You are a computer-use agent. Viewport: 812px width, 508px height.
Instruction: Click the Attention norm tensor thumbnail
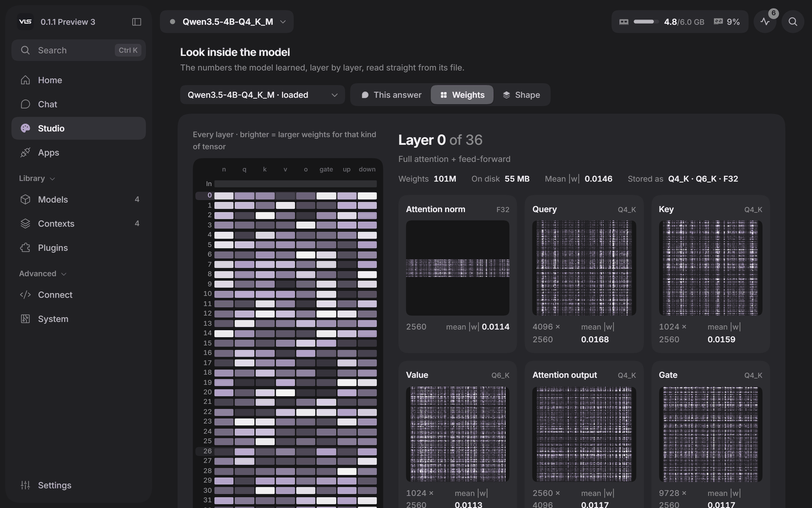point(458,268)
